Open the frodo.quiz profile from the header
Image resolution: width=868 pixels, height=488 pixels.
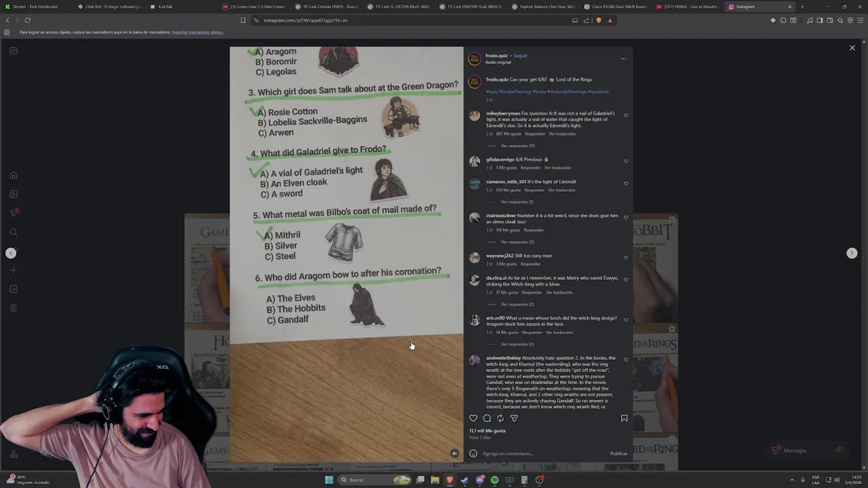[x=496, y=56]
